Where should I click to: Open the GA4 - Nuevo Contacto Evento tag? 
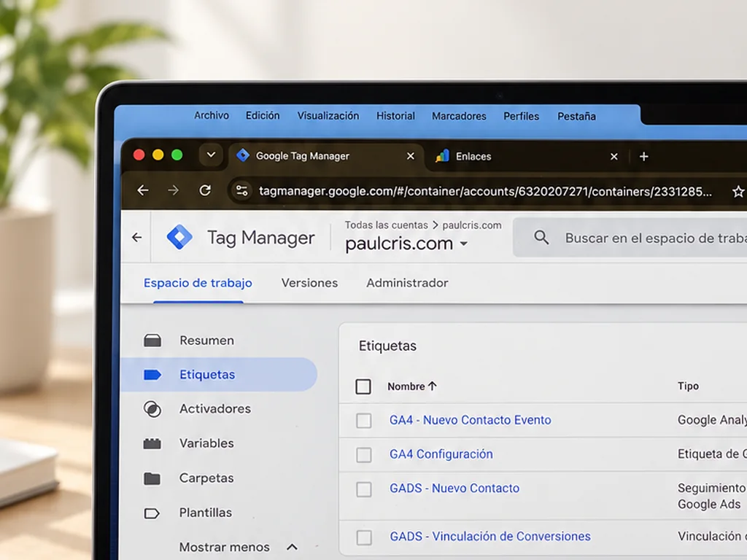point(471,420)
